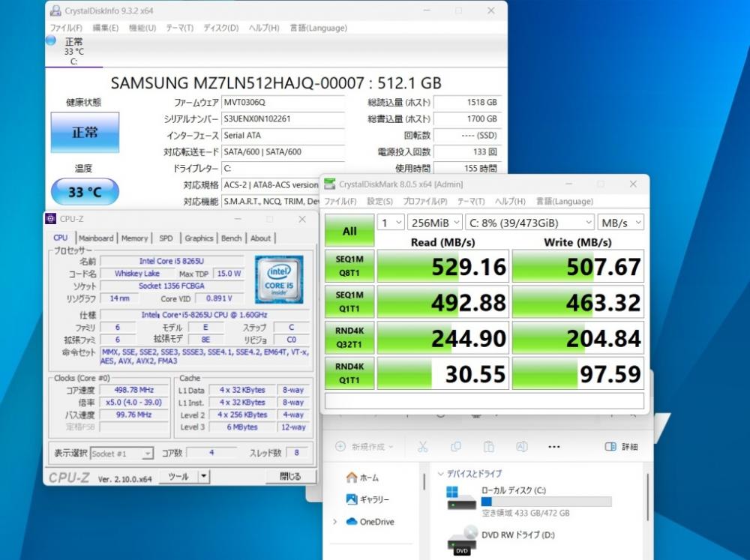Open ヘルプ(H) menu in CrystalDiskMark

click(x=510, y=202)
